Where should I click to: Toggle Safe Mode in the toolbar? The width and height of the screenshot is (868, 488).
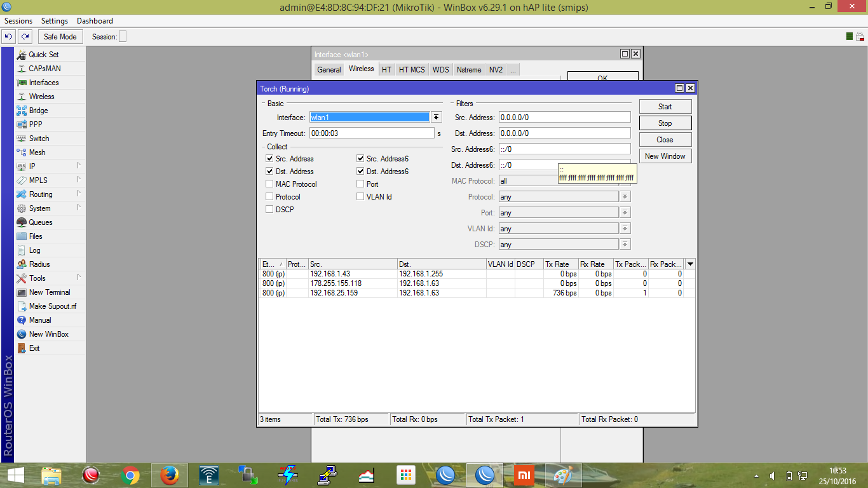(60, 37)
